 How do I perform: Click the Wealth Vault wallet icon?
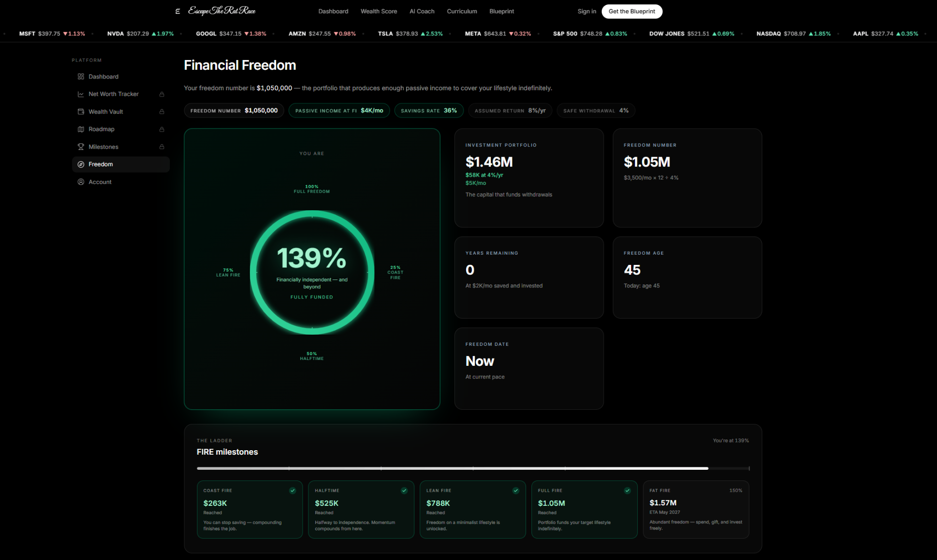[x=81, y=112]
